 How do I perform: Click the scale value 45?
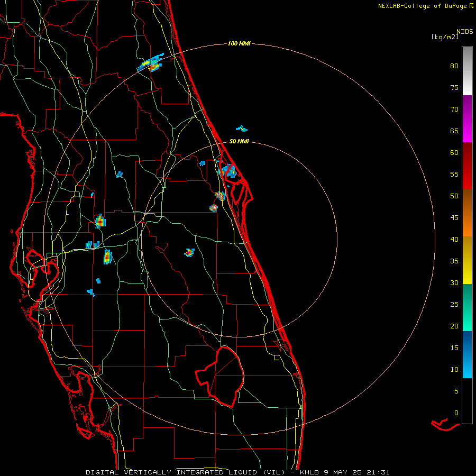coord(454,218)
